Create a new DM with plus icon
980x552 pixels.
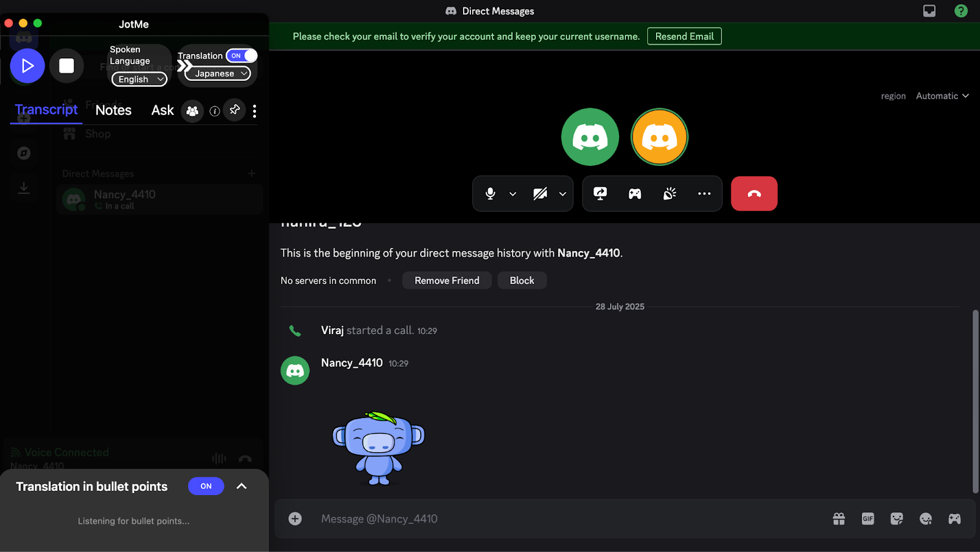pyautogui.click(x=252, y=174)
